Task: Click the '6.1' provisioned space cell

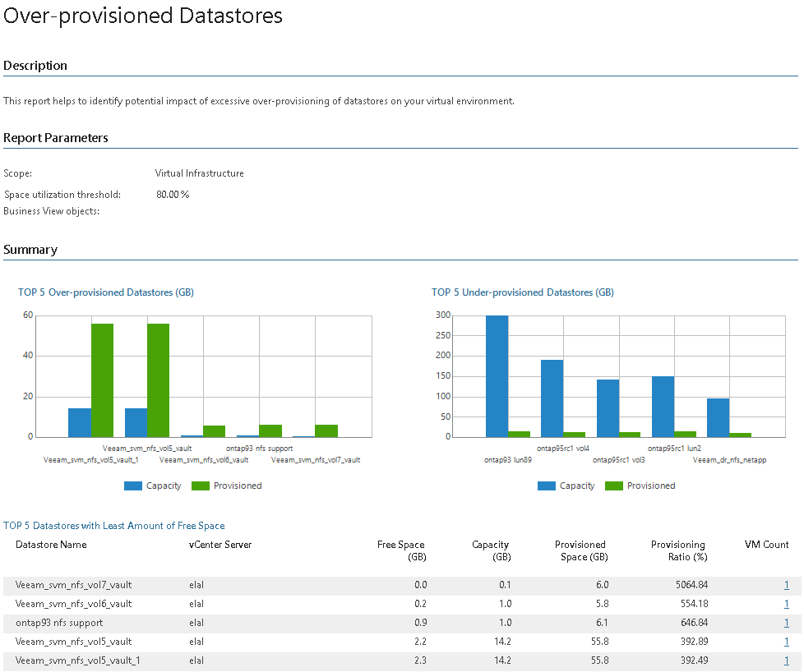Action: (602, 623)
